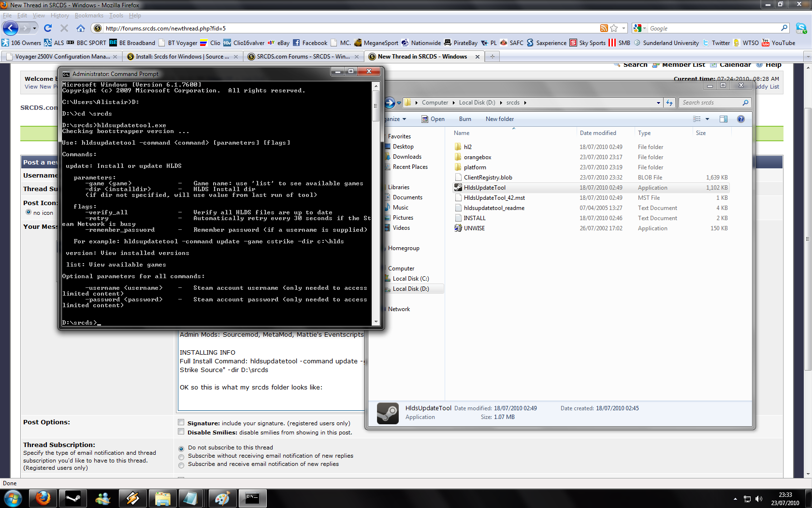The height and width of the screenshot is (508, 812).
Task: Click the stop loading X icon
Action: click(x=64, y=28)
